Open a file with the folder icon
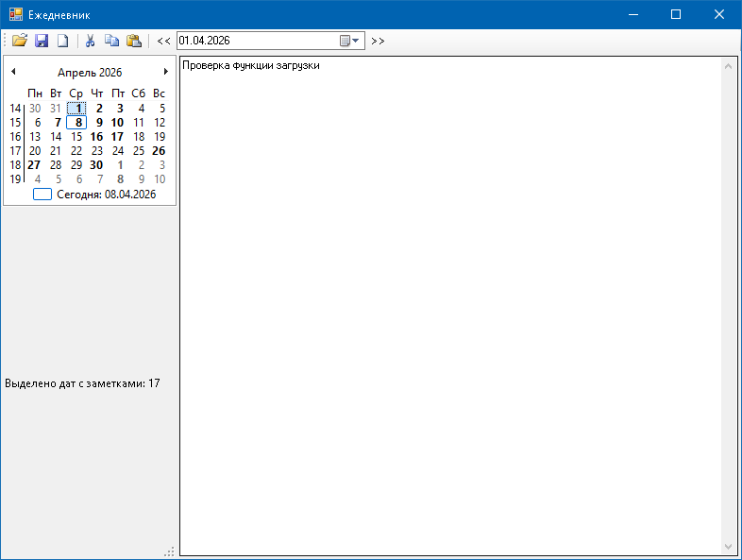 click(20, 41)
